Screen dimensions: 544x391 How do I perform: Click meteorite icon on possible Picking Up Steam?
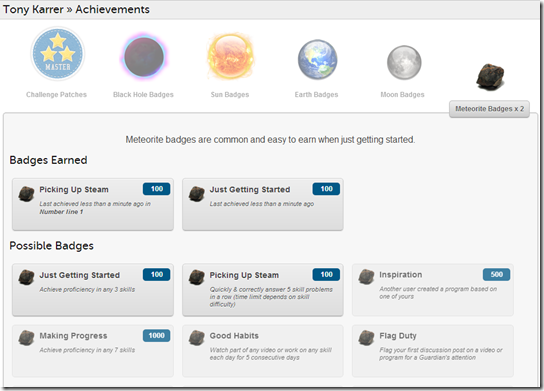coord(196,278)
